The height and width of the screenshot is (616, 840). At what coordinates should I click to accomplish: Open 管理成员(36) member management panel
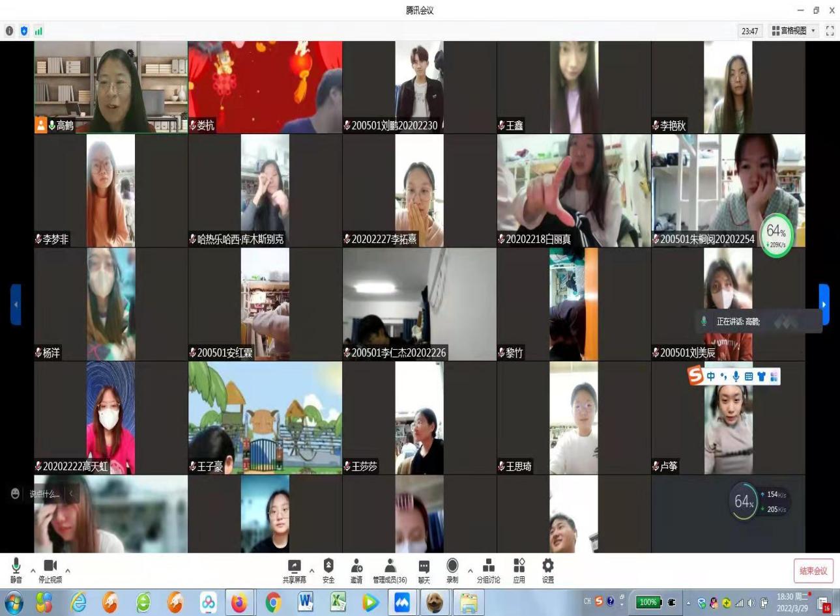click(x=390, y=570)
